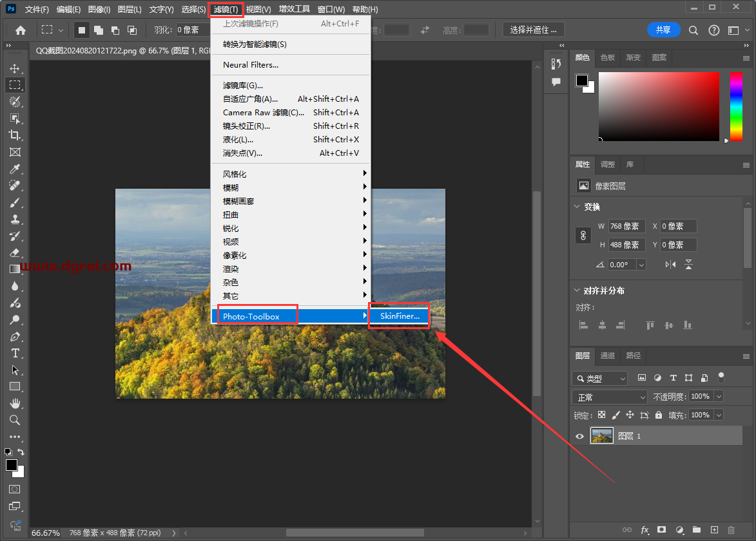Switch to the 通道 tab

[608, 356]
